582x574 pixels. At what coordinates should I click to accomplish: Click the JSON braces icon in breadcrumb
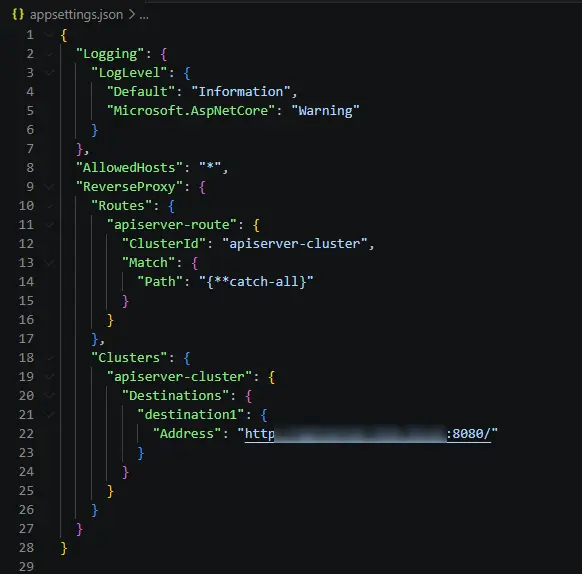coord(18,14)
